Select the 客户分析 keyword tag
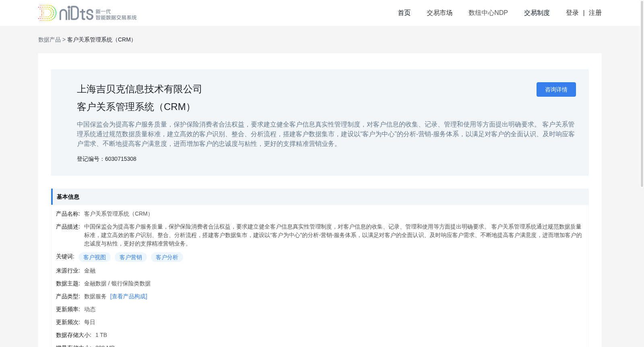This screenshot has height=347, width=644. [167, 257]
